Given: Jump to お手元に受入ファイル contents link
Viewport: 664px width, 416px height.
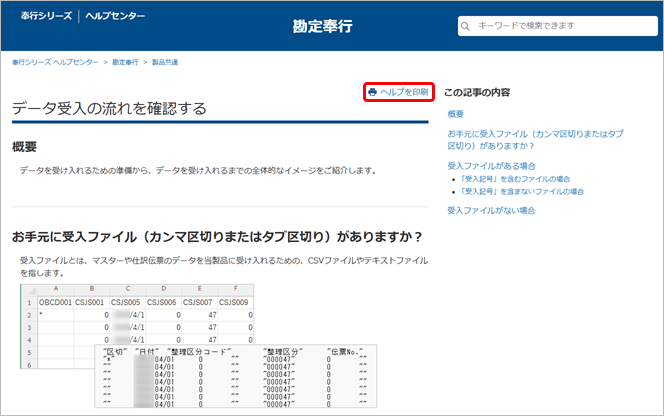Looking at the screenshot, I should 535,140.
